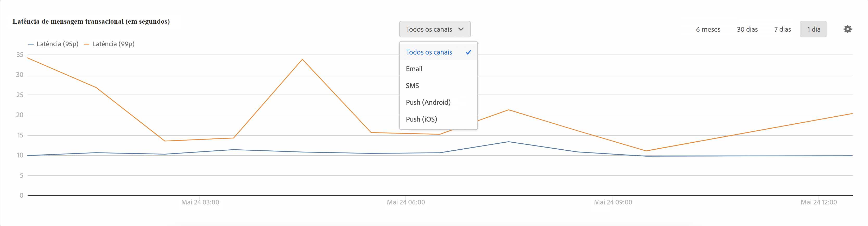Click the selected 1 dia range
Image resolution: width=868 pixels, height=226 pixels.
[813, 29]
